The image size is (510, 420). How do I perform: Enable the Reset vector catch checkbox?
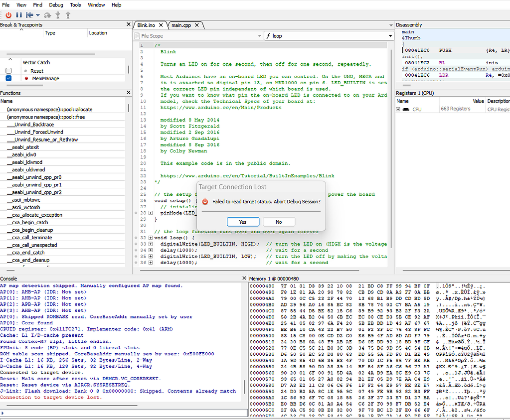coord(8,71)
